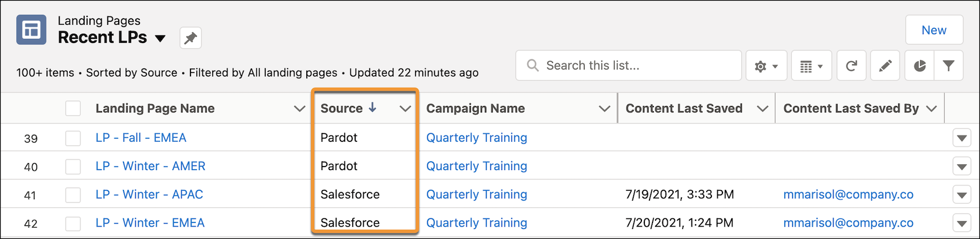Viewport: 980px width, 239px height.
Task: Sort by Campaign Name column header
Action: pyautogui.click(x=476, y=108)
